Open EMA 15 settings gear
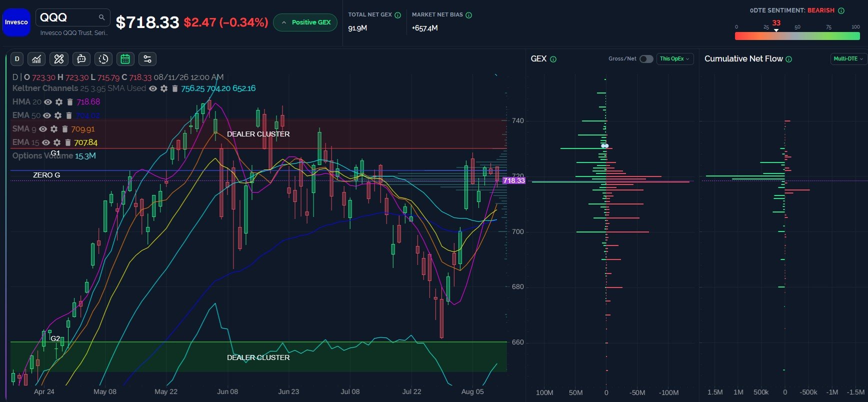 click(57, 142)
